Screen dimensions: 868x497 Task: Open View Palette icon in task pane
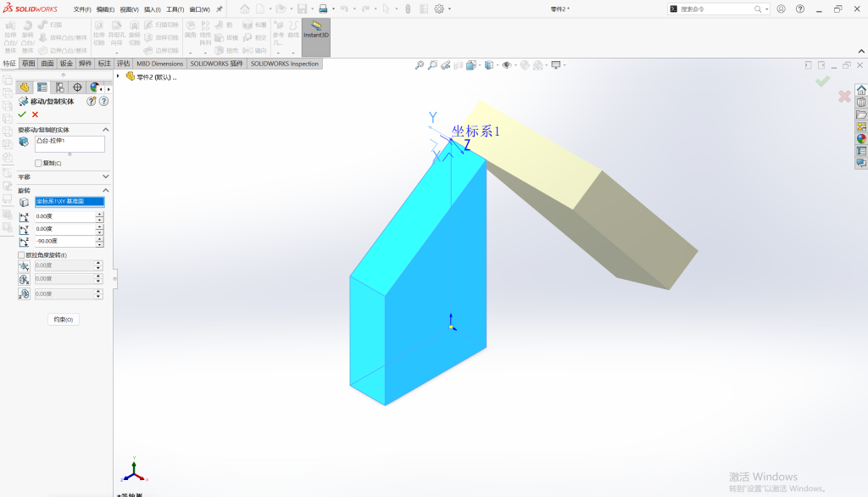coord(861,127)
